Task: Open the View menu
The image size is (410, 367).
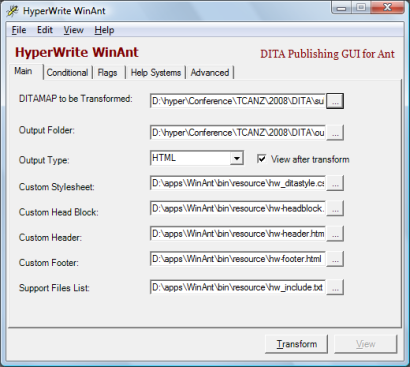Action: point(73,30)
